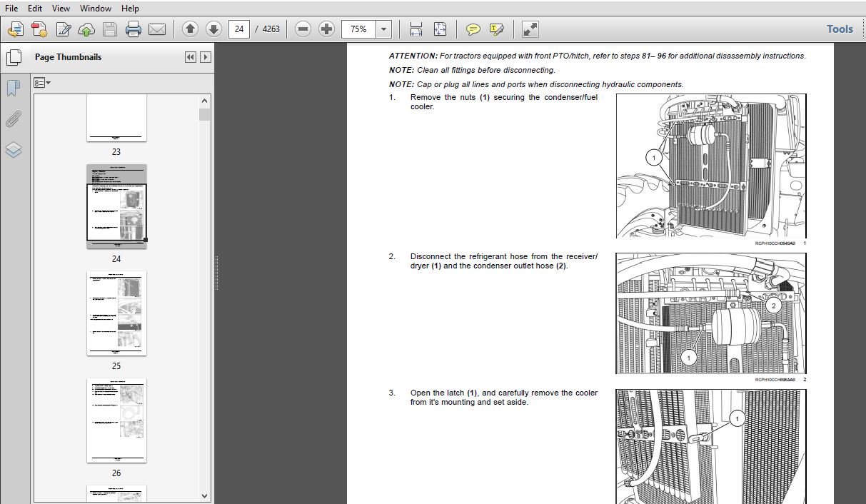Viewport: 866px width, 504px height.
Task: Click the thumbnail scrollbar down arrow
Action: pyautogui.click(x=205, y=495)
